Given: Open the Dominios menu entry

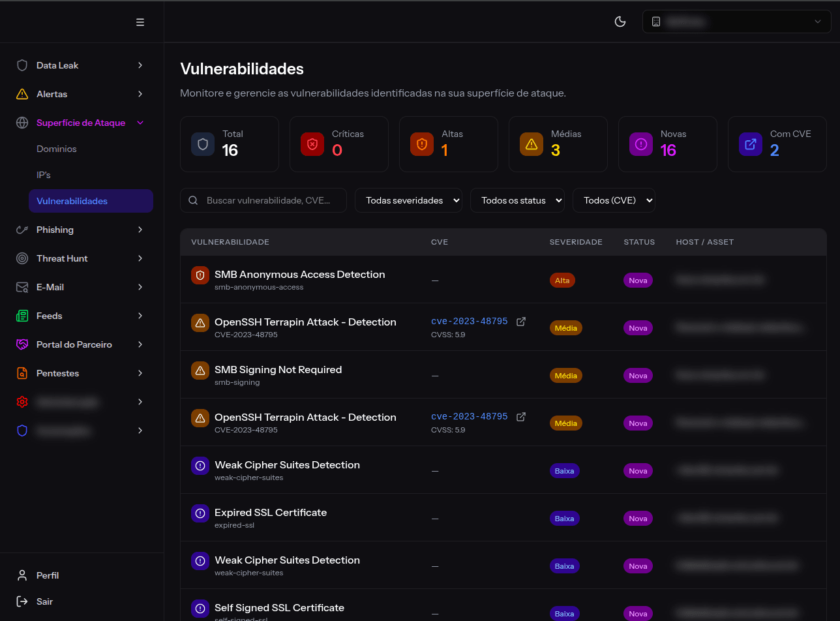Looking at the screenshot, I should 57,149.
